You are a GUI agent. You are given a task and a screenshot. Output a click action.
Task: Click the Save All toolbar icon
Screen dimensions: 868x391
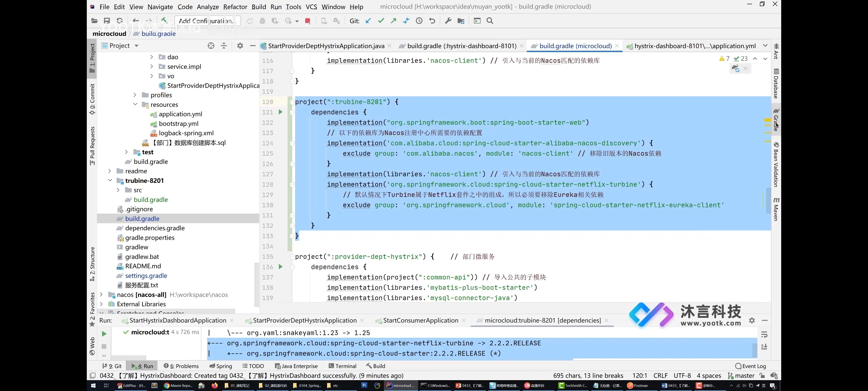[x=107, y=21]
